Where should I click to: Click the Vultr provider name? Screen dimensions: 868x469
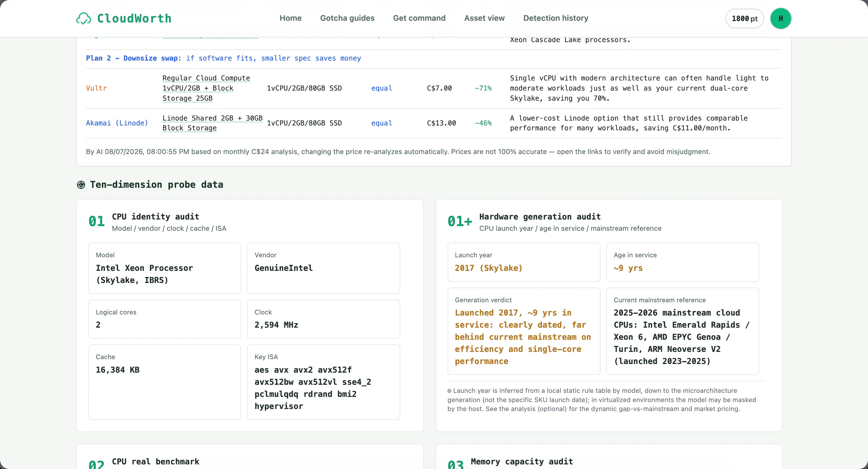click(96, 88)
